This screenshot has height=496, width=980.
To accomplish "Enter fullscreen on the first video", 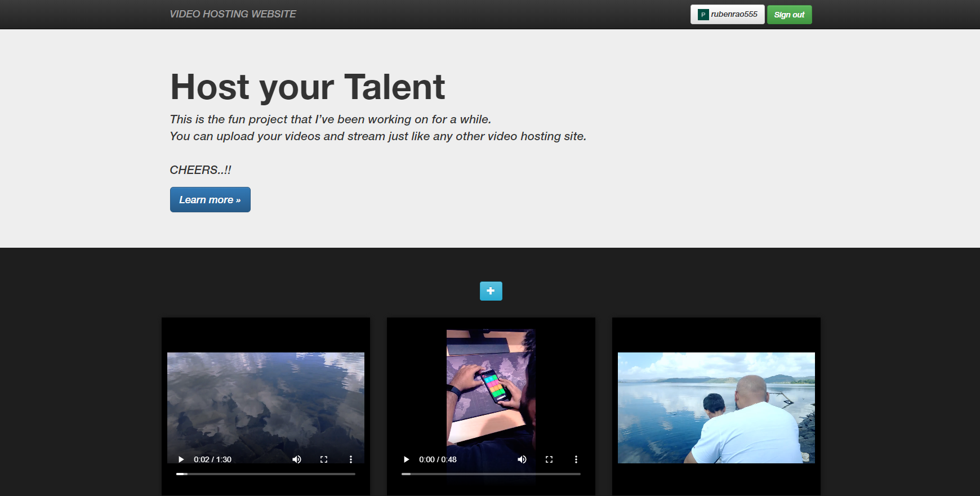I will 324,459.
